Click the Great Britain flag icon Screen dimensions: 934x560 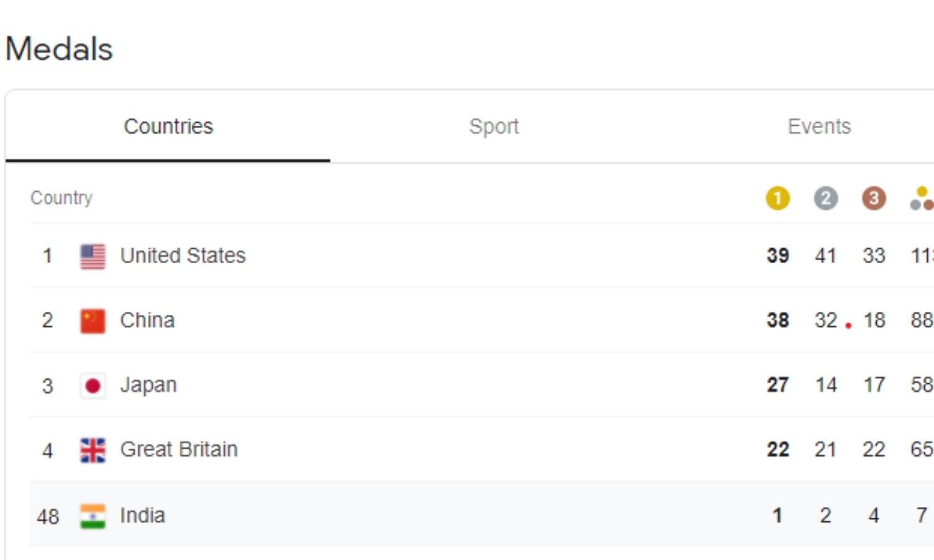93,450
